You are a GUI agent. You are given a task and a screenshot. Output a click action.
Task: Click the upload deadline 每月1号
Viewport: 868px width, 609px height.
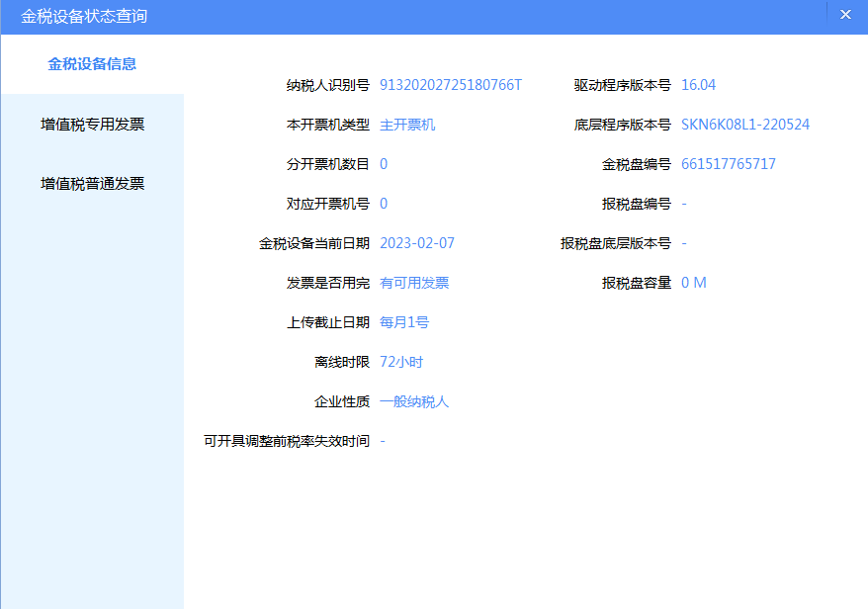point(404,322)
